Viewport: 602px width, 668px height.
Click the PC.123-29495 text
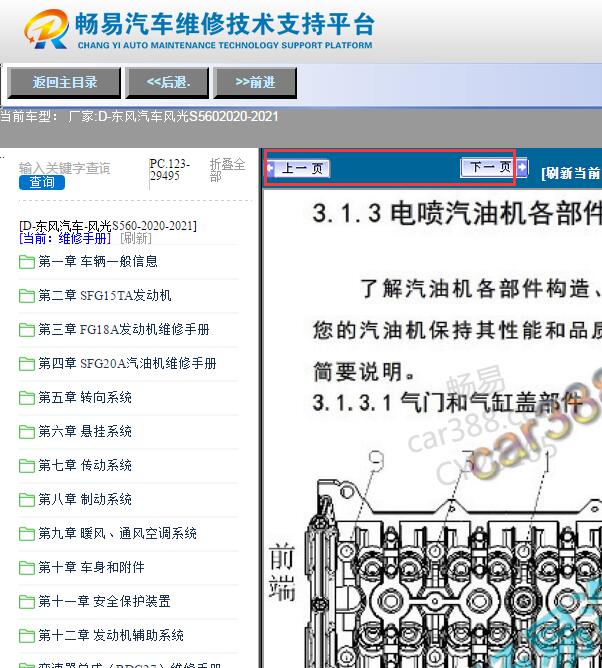tap(170, 170)
